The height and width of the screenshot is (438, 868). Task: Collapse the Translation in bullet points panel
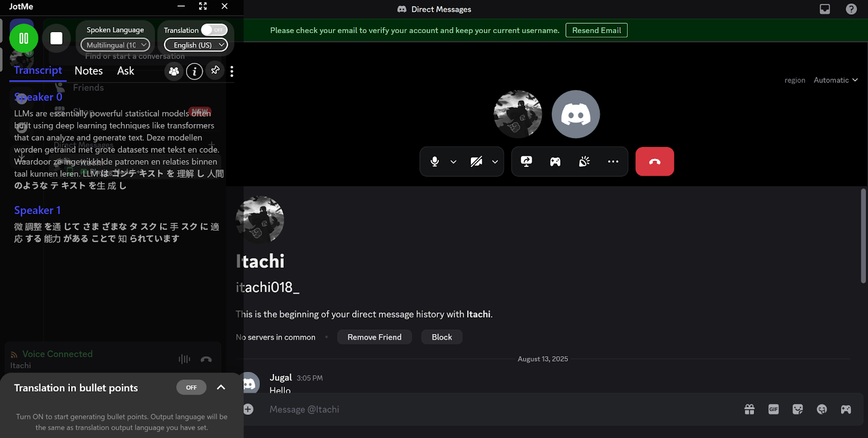pyautogui.click(x=221, y=387)
